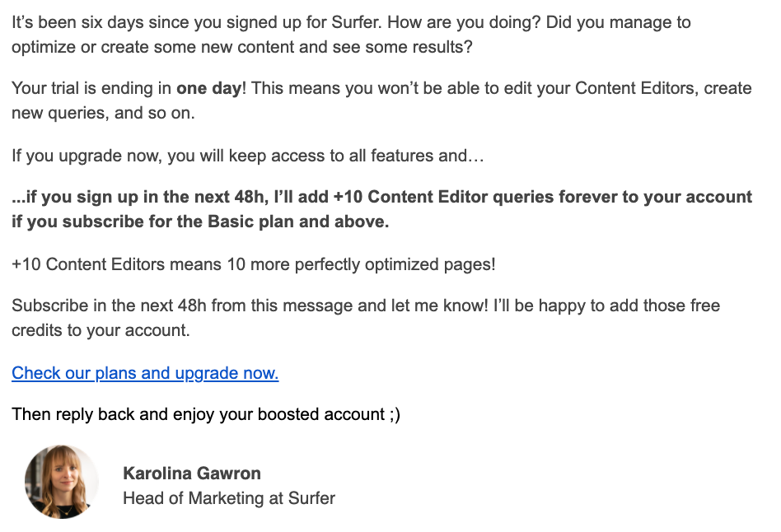Click the 'new queries, and so on.' line
This screenshot has height=532, width=781.
click(x=103, y=113)
